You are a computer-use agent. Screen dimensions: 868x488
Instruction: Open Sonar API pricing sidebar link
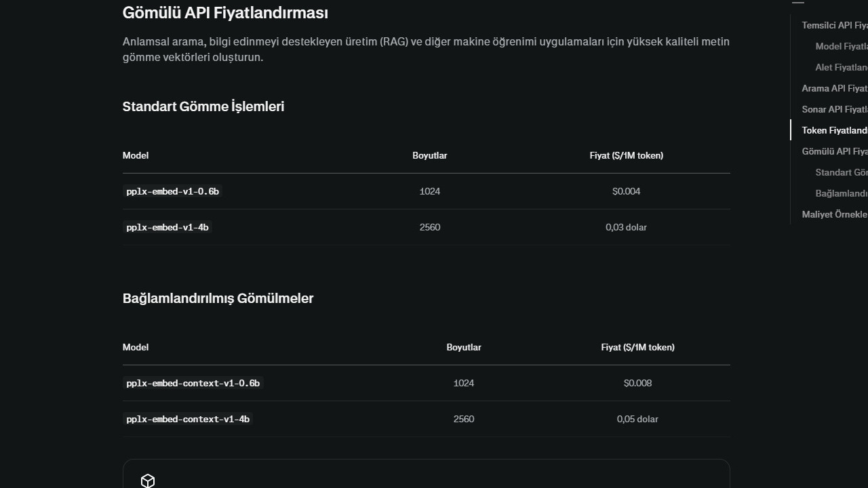(x=835, y=109)
